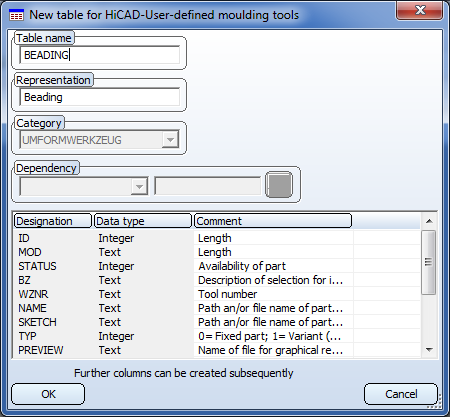Click the gray square Dependency button

pos(279,184)
